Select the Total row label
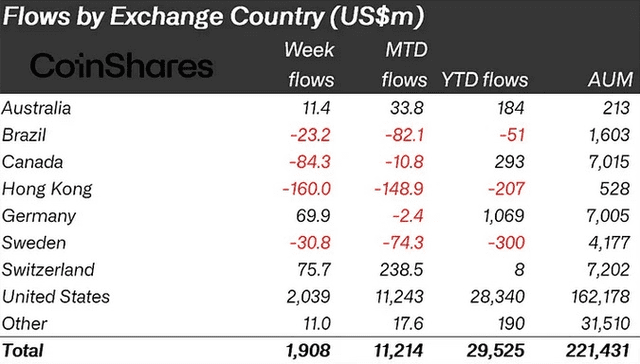The height and width of the screenshot is (364, 640). pyautogui.click(x=22, y=351)
